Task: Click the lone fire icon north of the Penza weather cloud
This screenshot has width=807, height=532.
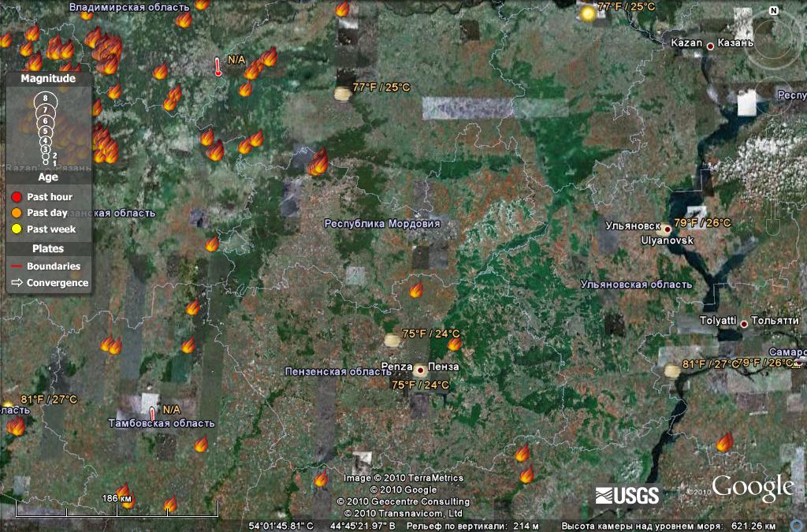Action: pos(416,290)
